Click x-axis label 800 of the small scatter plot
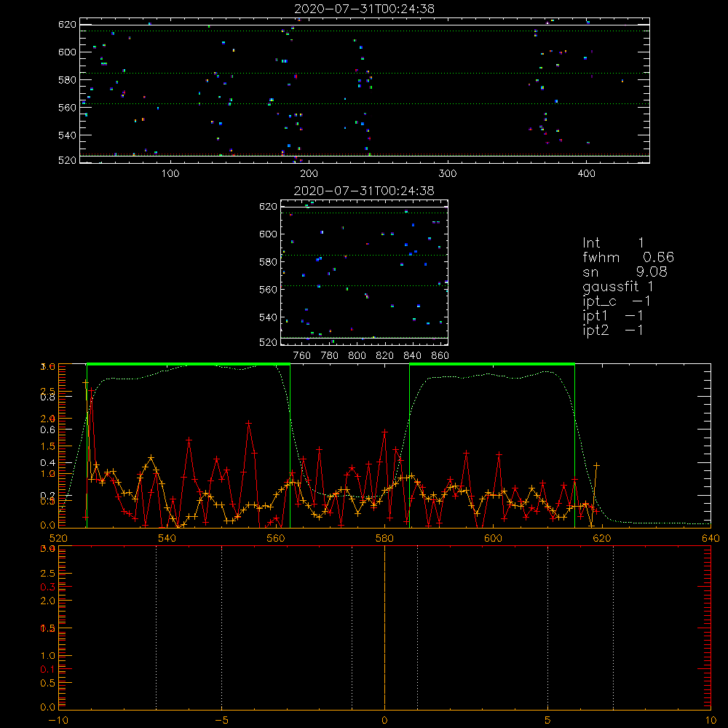Screen dimensions: 728x728 [x=357, y=356]
